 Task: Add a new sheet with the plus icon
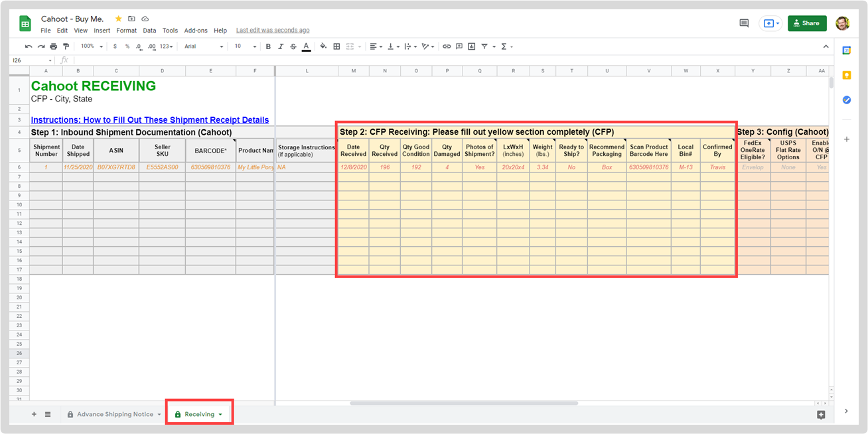[35, 414]
